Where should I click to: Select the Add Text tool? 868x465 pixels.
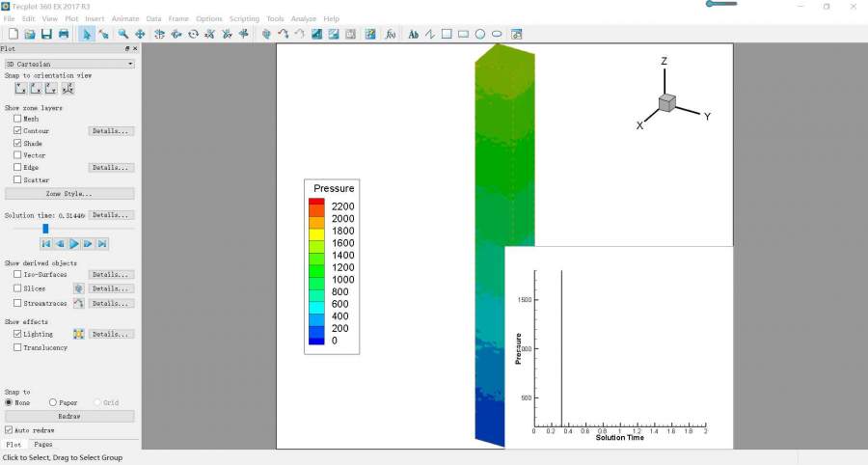coord(414,34)
